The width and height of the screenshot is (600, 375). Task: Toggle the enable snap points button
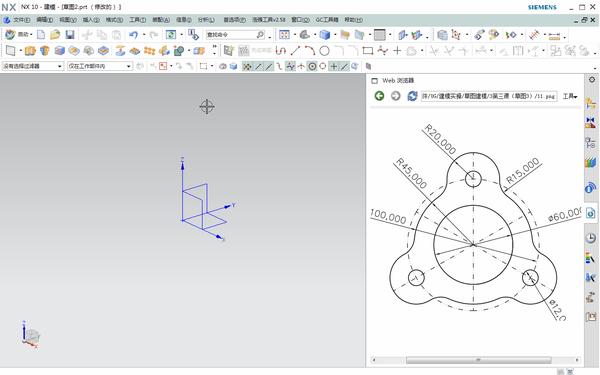point(247,66)
